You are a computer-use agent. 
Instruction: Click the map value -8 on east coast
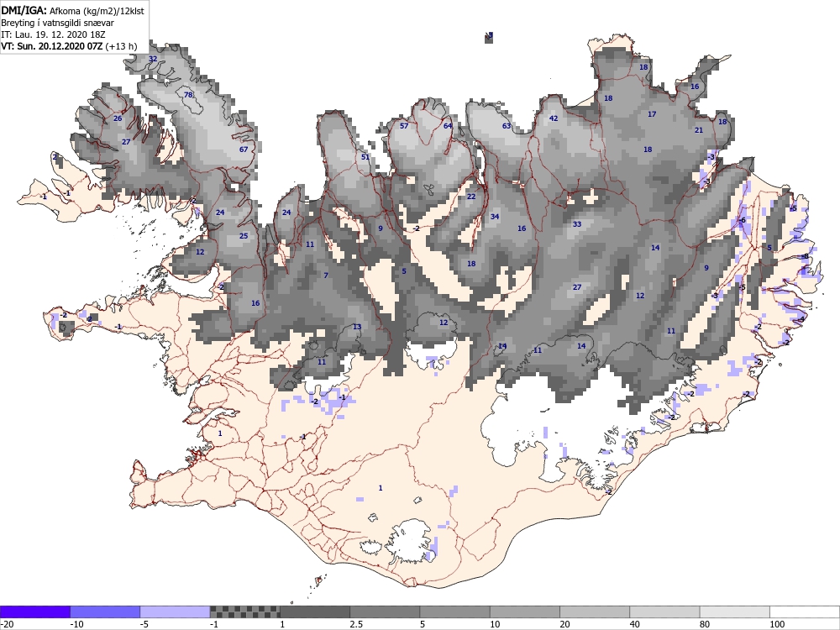coord(805,256)
